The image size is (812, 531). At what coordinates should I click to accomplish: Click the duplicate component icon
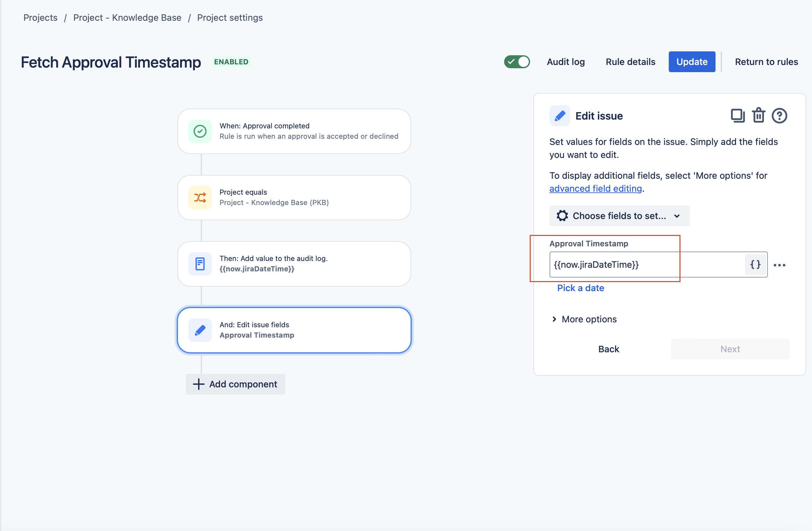point(737,116)
